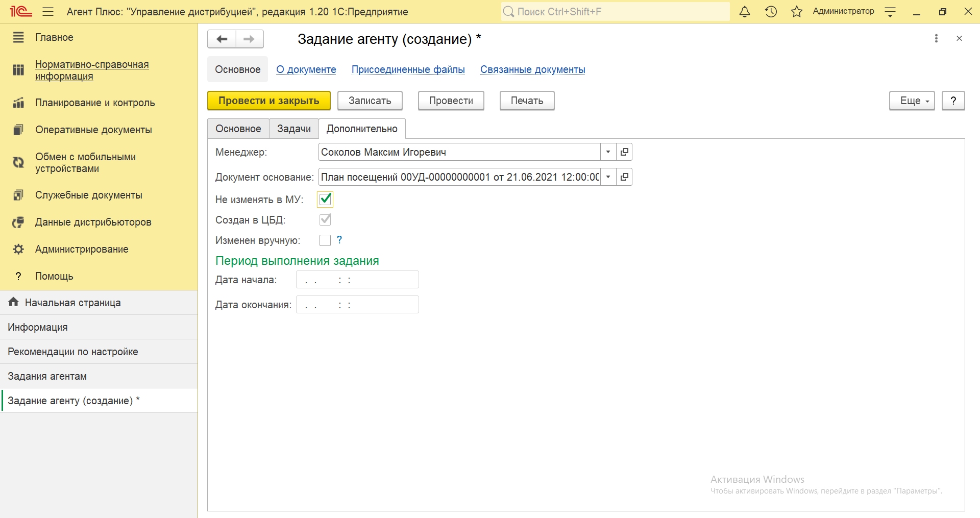The height and width of the screenshot is (518, 980).
Task: Click the Данные дистрибьюторов icon
Action: point(18,222)
